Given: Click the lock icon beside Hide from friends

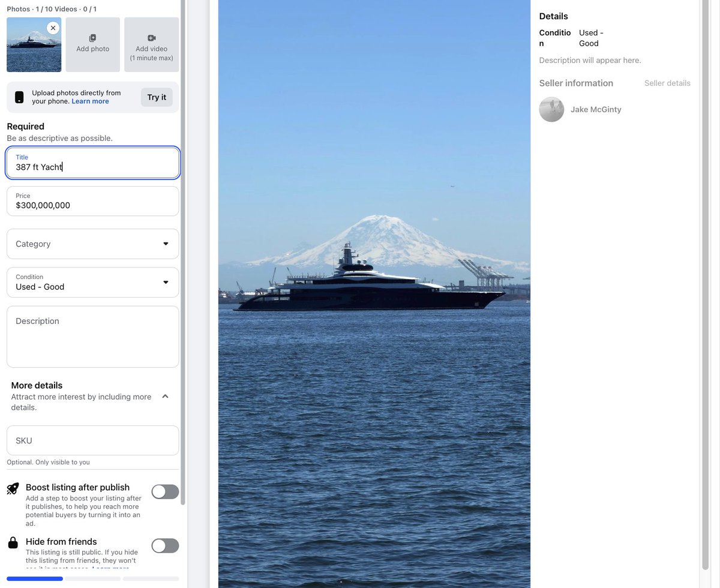Looking at the screenshot, I should (13, 542).
